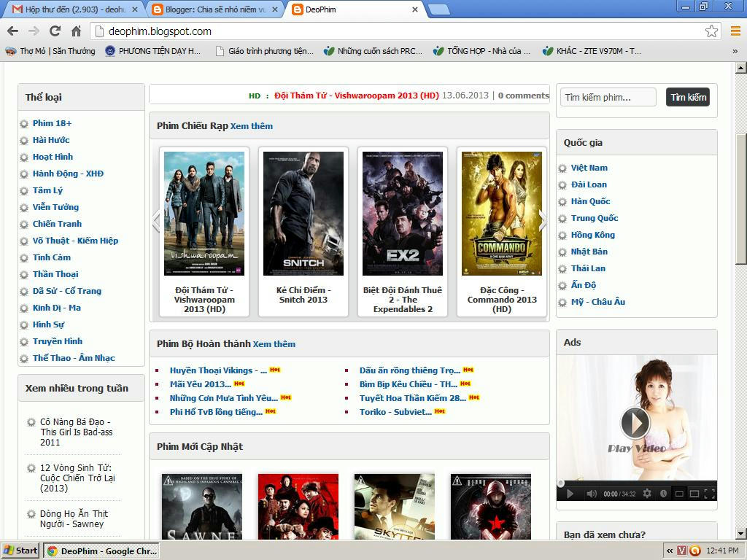Viewport: 747px width, 560px height.
Task: Open the Kinh Dị - Ma category
Action: pos(57,308)
